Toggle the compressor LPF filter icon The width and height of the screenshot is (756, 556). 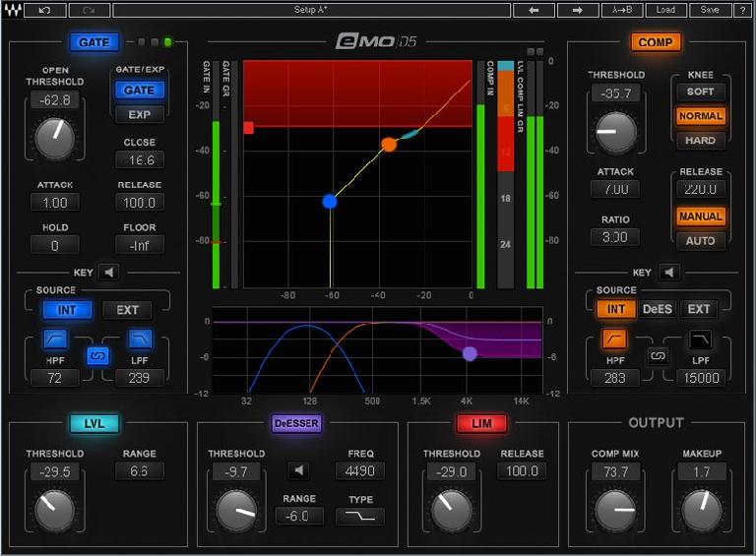click(x=700, y=340)
